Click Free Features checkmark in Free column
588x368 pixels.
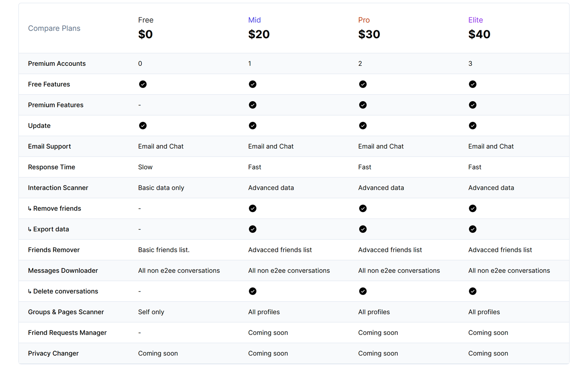click(143, 84)
